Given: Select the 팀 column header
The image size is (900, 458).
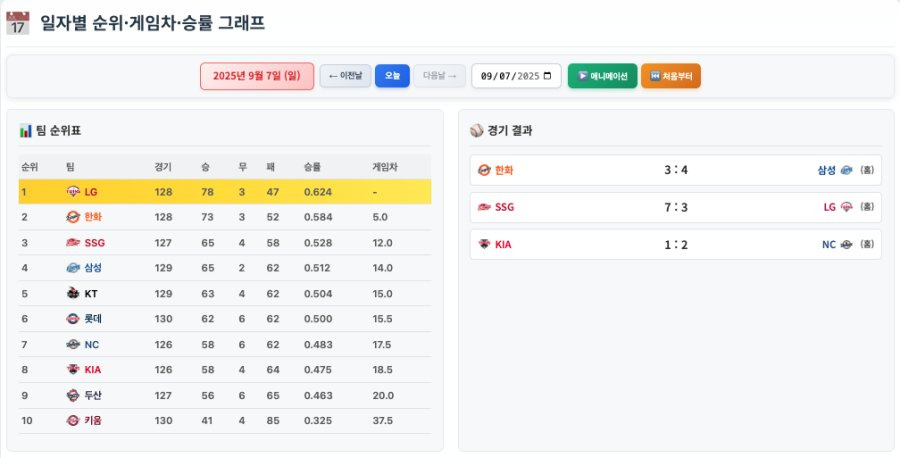Looking at the screenshot, I should click(x=70, y=167).
